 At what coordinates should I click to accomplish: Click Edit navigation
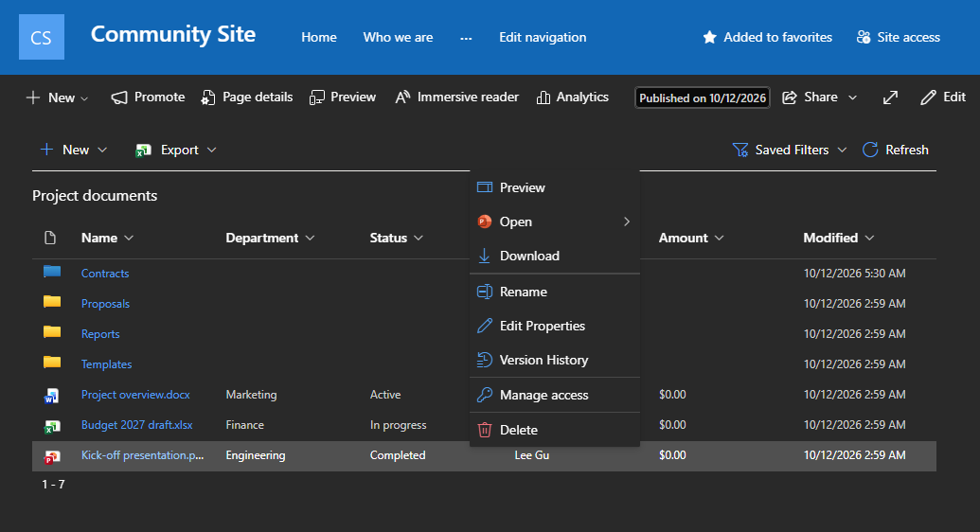[543, 38]
